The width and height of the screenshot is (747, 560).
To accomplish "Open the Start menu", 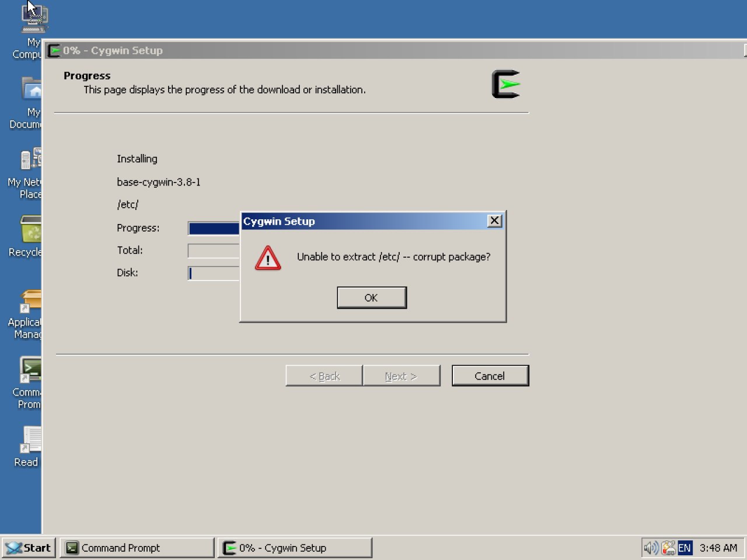I will pyautogui.click(x=28, y=548).
